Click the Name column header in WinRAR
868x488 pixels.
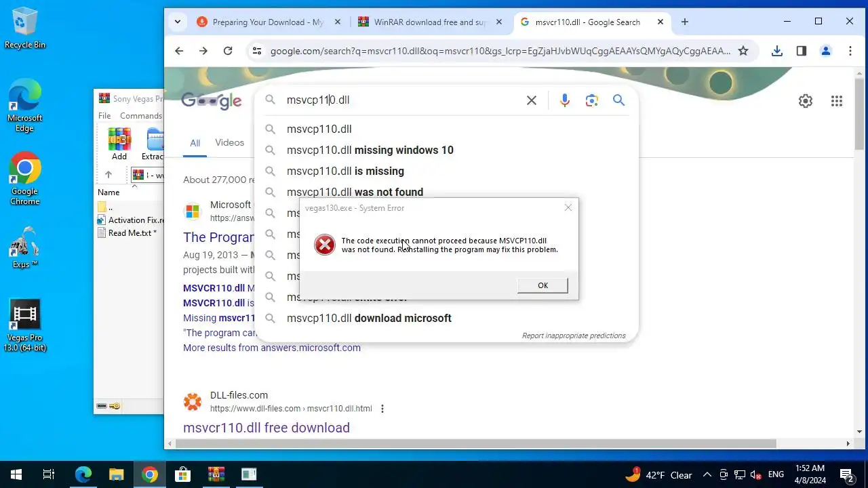click(108, 192)
